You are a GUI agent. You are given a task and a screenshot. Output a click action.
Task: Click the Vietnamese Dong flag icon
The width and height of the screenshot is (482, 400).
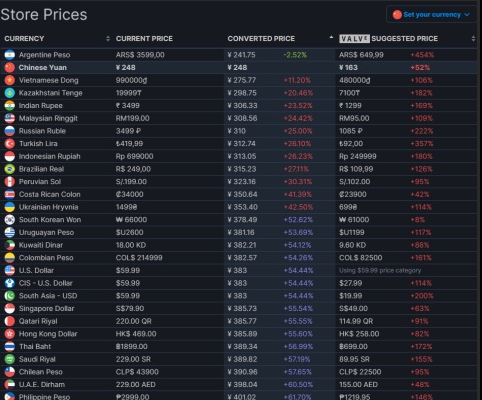point(10,80)
